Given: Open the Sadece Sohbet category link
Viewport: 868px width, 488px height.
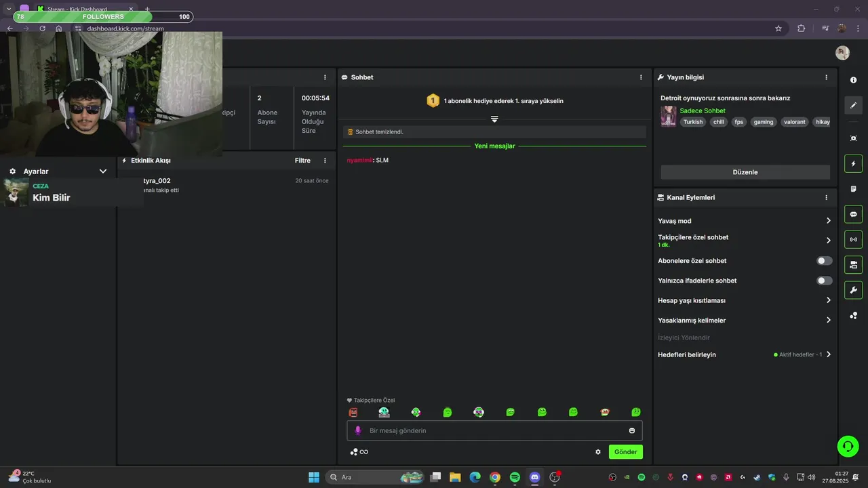Looking at the screenshot, I should click(703, 110).
